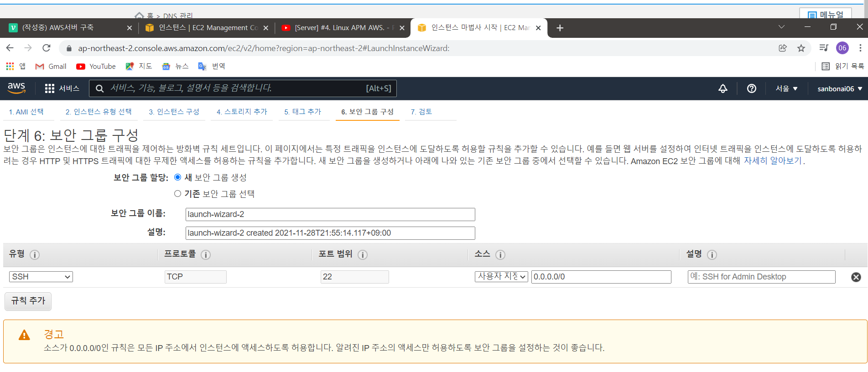This screenshot has height=372, width=868.
Task: Open sanbonai06 account menu
Action: coord(839,88)
